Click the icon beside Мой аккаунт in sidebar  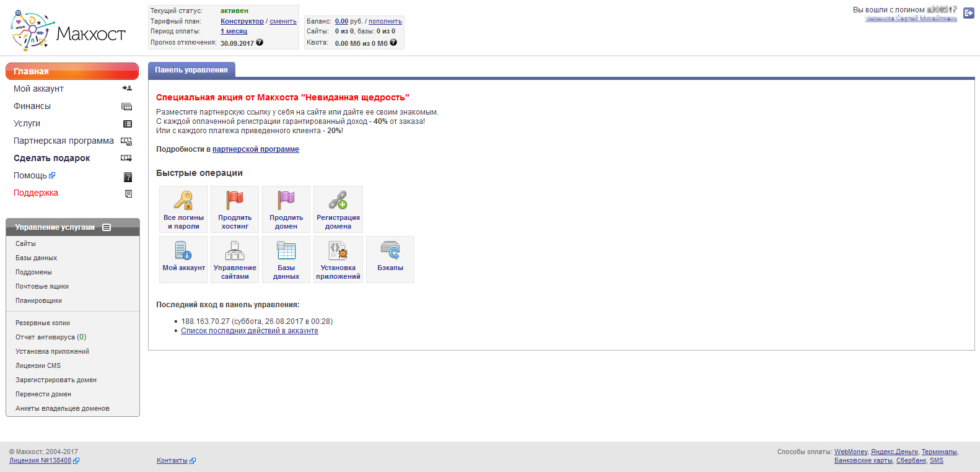[x=127, y=89]
